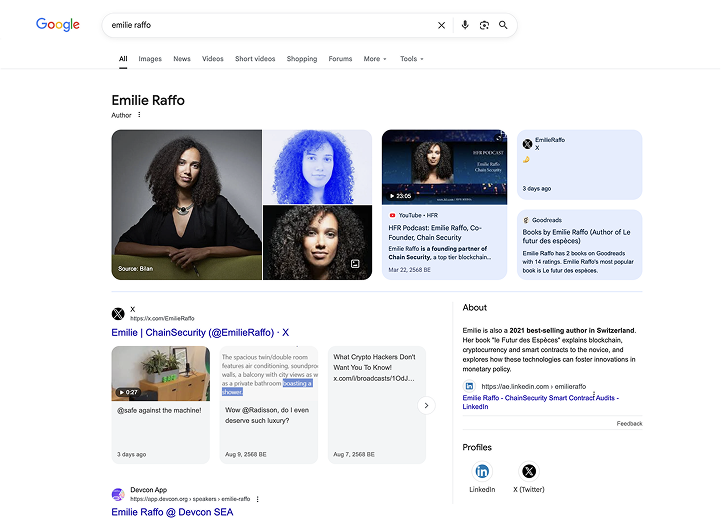The height and width of the screenshot is (521, 721).
Task: Start voice search with microphone icon
Action: (465, 25)
